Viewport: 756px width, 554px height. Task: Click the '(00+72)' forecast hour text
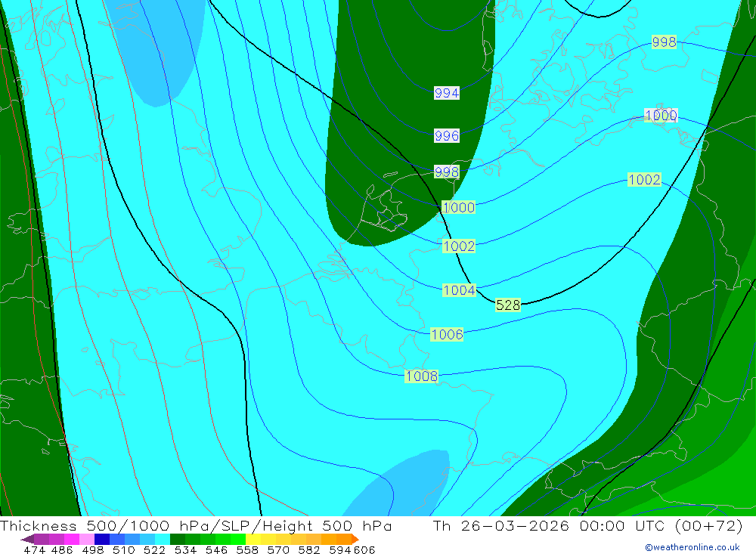(708, 525)
